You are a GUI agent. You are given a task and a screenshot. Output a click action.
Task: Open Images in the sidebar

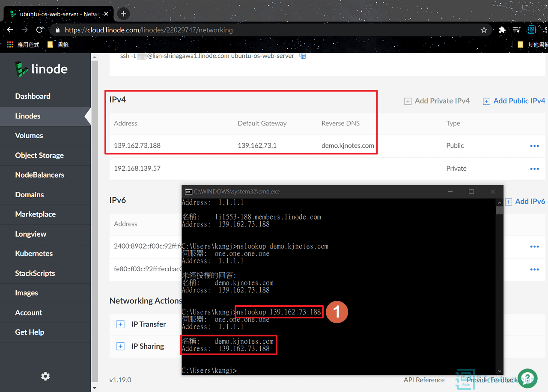tap(27, 293)
